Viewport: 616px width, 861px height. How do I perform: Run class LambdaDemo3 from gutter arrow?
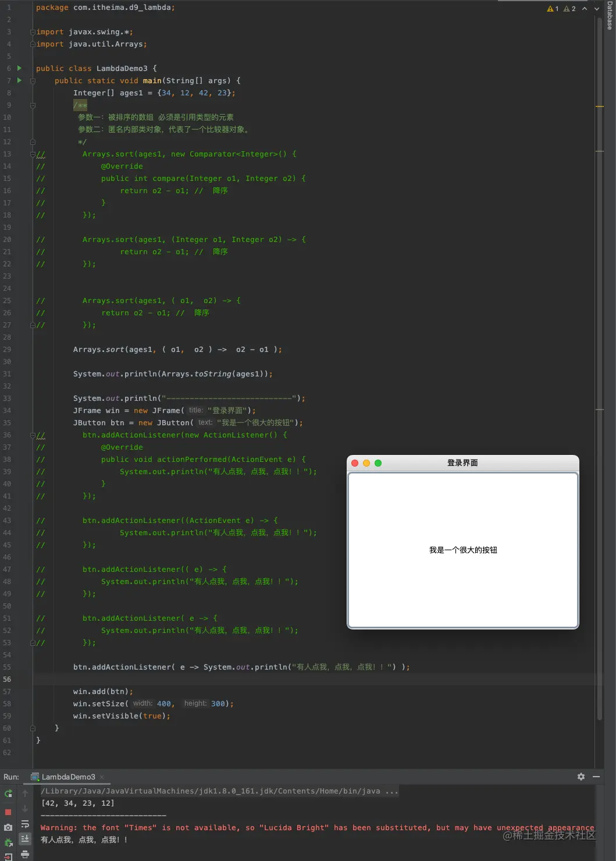(19, 68)
